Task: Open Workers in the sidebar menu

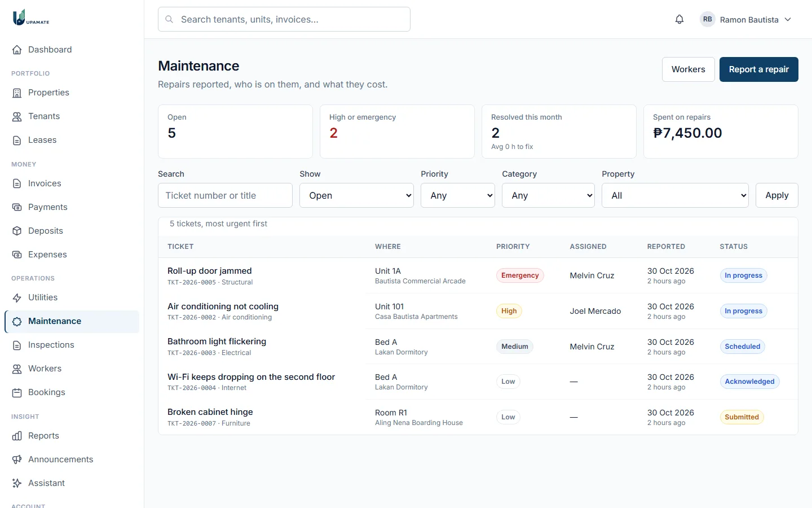Action: pyautogui.click(x=72, y=369)
